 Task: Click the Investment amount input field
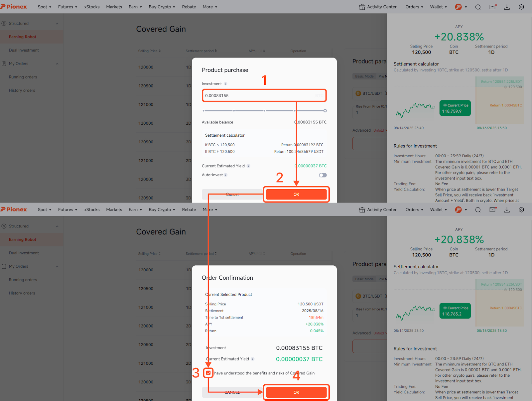259,96
